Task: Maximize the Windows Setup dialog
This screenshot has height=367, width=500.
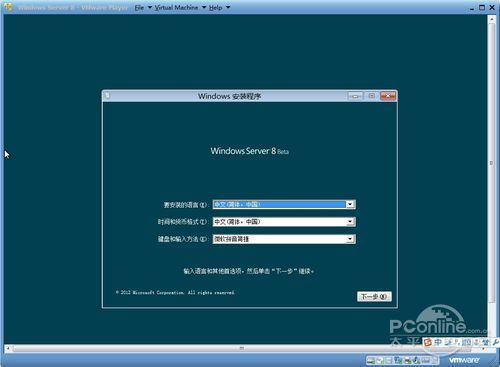Action: tap(371, 96)
